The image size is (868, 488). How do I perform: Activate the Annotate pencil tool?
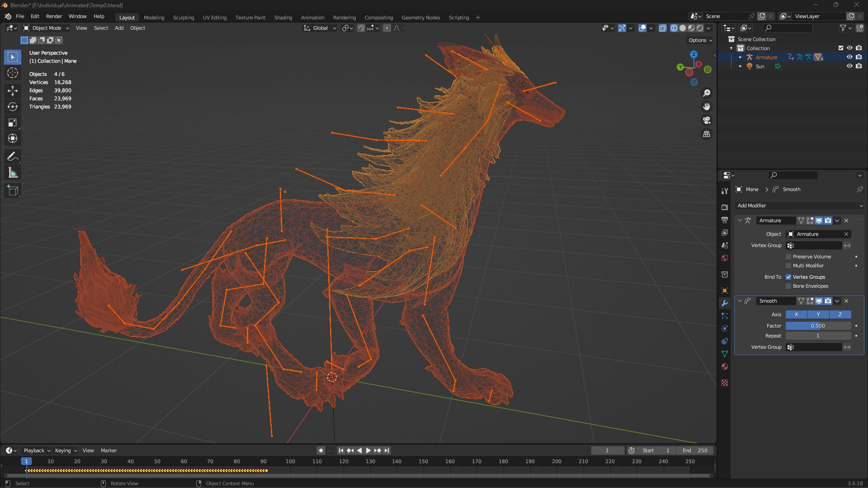click(13, 157)
